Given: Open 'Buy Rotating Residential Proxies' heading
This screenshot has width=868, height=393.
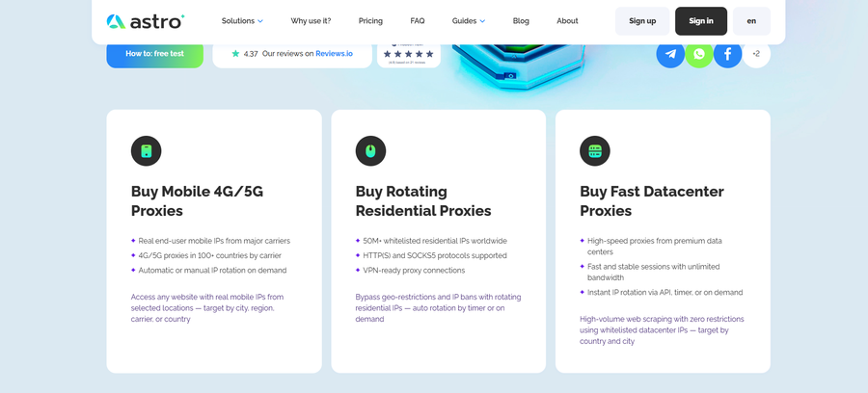Looking at the screenshot, I should 423,201.
